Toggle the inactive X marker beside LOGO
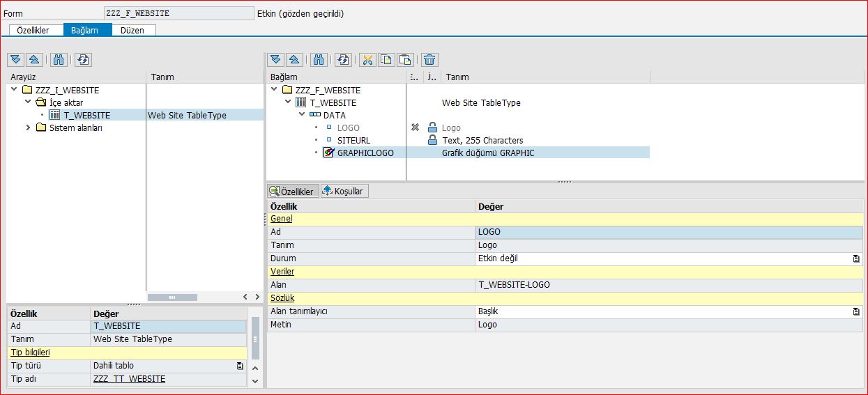 pyautogui.click(x=415, y=127)
